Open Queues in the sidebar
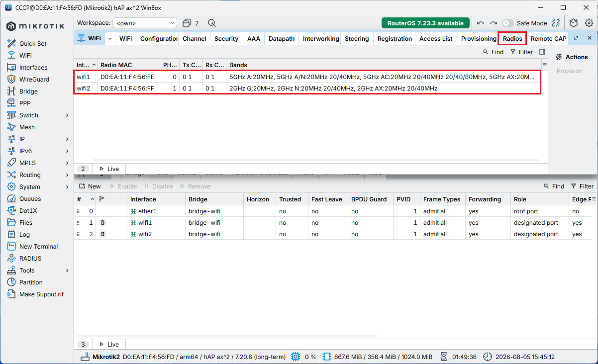 pos(30,198)
